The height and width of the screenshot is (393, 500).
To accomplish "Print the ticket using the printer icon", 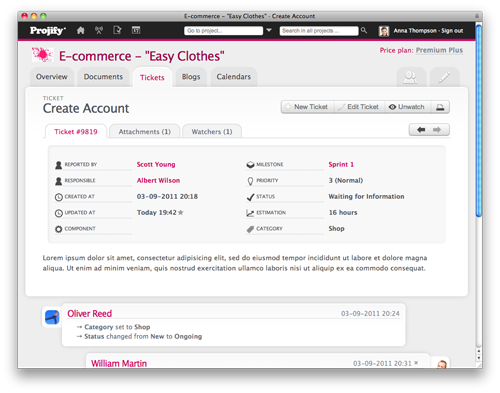I will pyautogui.click(x=440, y=107).
